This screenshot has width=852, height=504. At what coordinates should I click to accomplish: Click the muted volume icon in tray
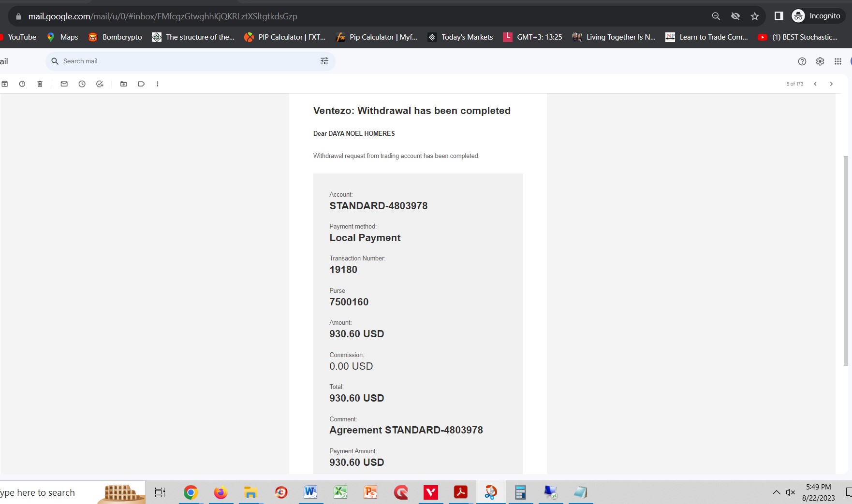coord(791,492)
